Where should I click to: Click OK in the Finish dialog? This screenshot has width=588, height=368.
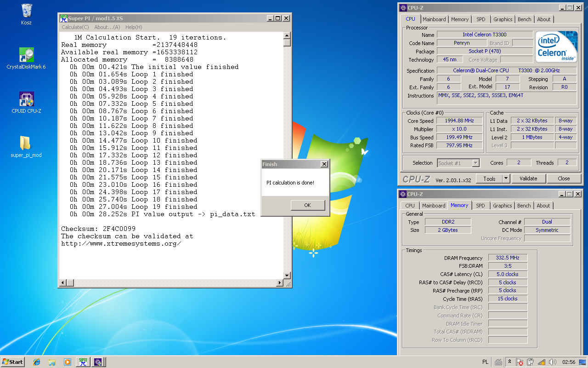pos(307,205)
